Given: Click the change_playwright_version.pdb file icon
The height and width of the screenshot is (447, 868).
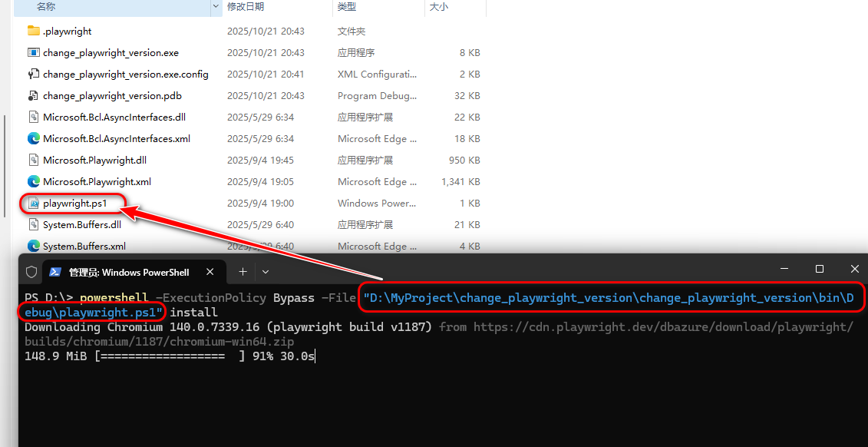Looking at the screenshot, I should [34, 96].
